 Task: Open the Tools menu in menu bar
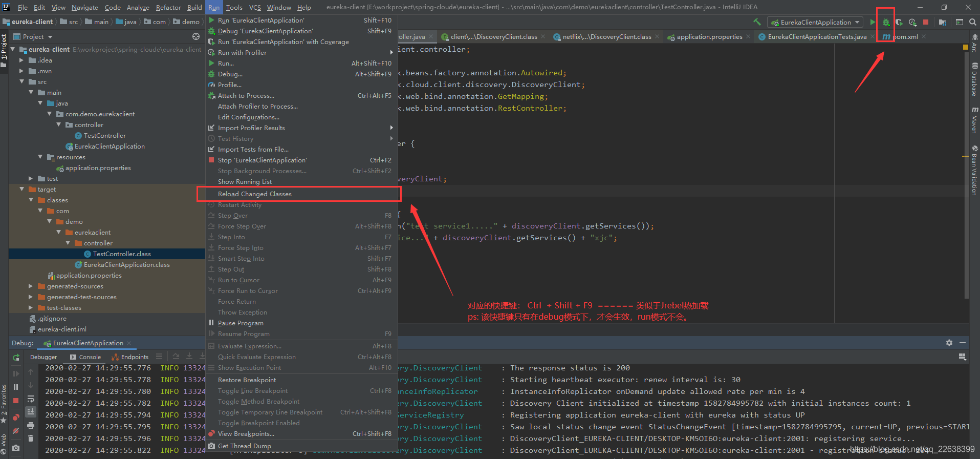(x=234, y=7)
